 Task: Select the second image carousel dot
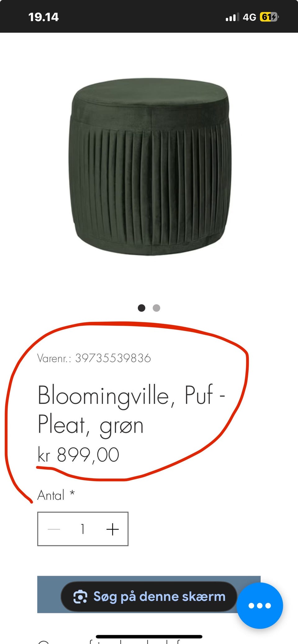click(x=156, y=308)
